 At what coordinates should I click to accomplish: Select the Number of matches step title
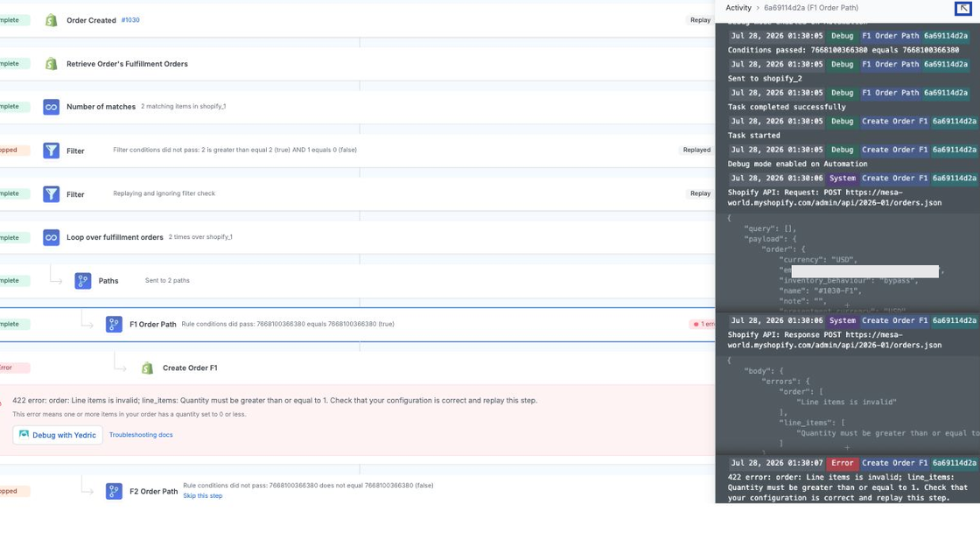101,107
